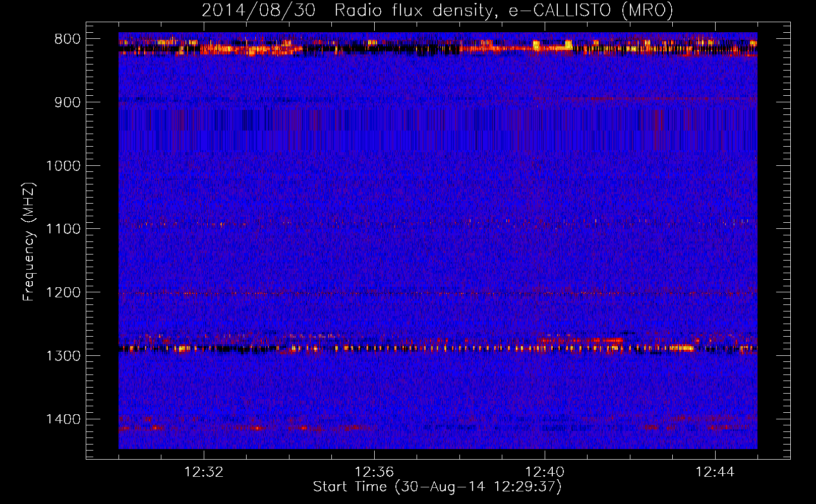Click the 12:40 time tick label

[x=545, y=472]
